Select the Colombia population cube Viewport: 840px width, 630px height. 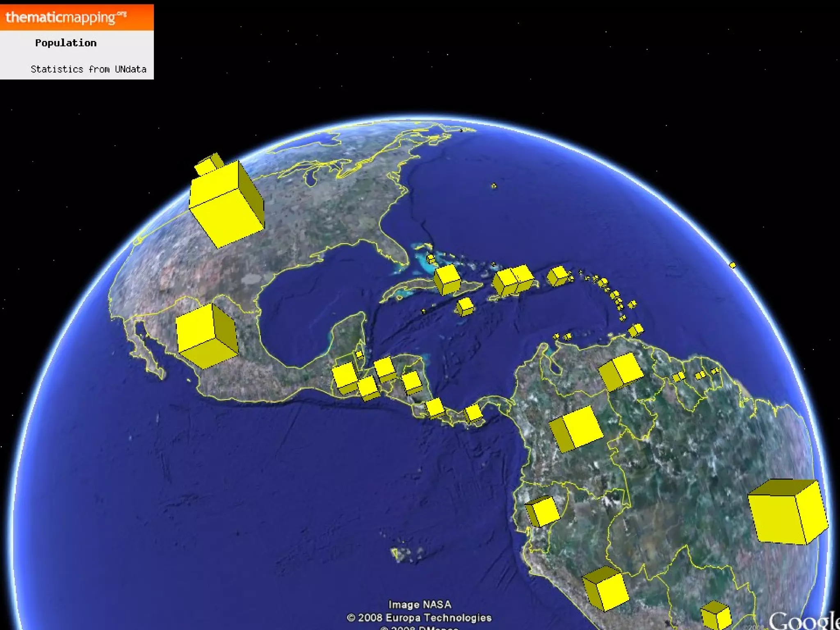coord(576,429)
